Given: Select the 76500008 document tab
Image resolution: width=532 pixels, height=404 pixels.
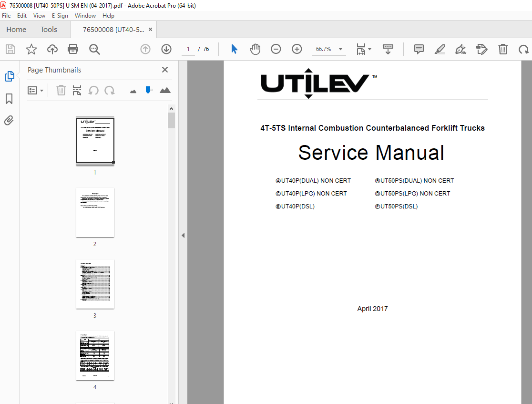Looking at the screenshot, I should (x=113, y=30).
